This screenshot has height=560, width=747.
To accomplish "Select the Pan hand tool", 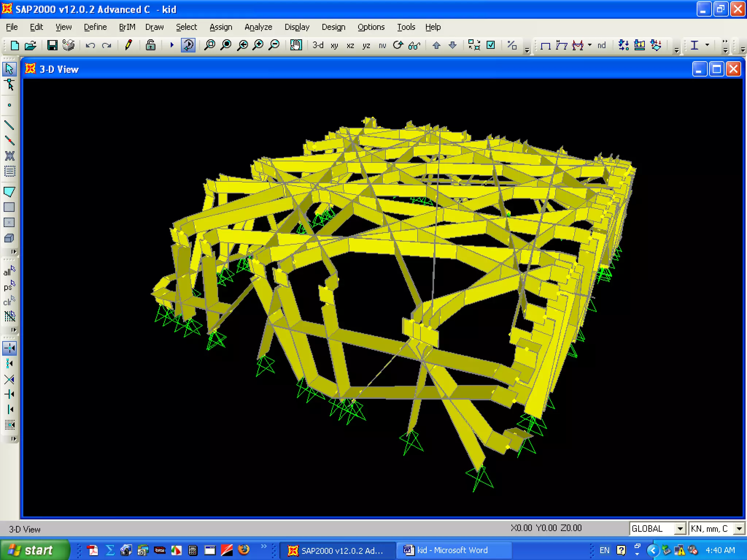I will [296, 45].
